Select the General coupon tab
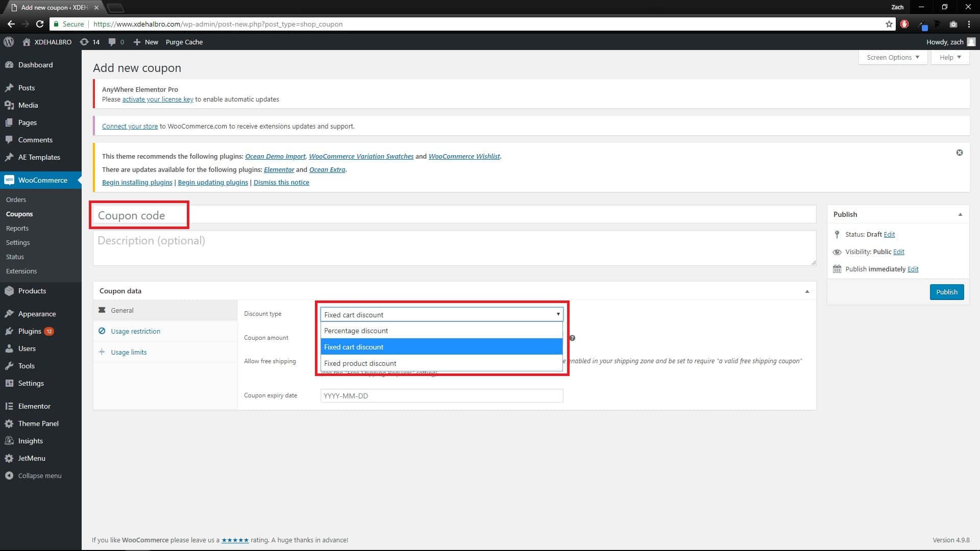Viewport: 980px width, 551px height. click(x=165, y=310)
